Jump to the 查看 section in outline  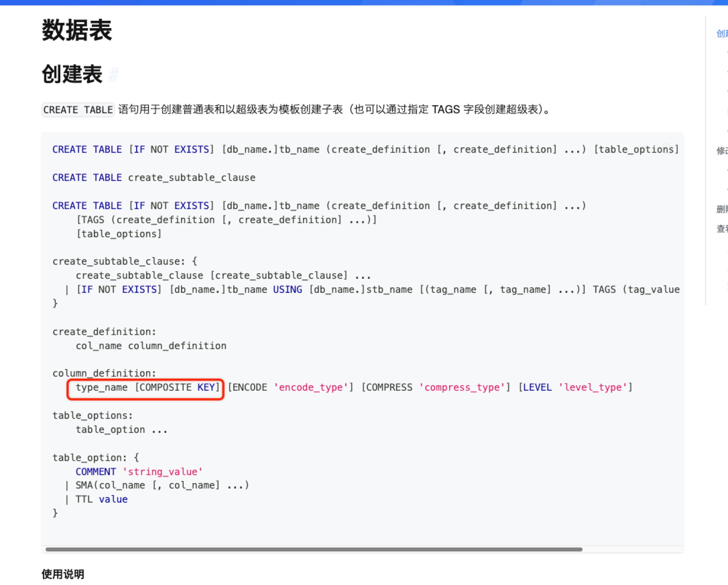[722, 229]
